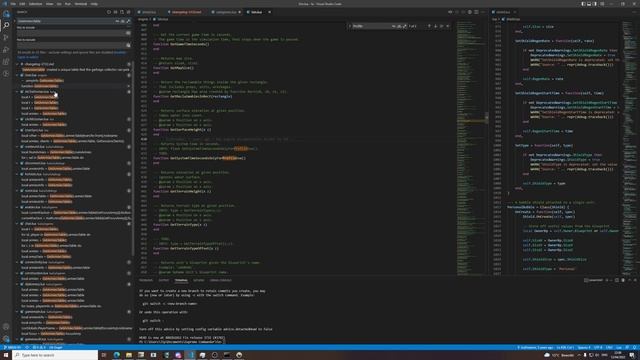Change end of line via CRLF
The image size is (640, 360).
click(609, 347)
